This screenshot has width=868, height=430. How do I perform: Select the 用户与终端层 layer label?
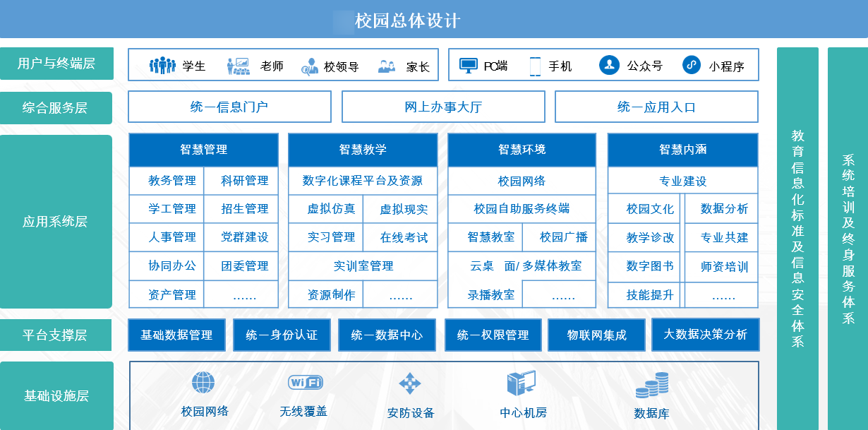point(56,64)
